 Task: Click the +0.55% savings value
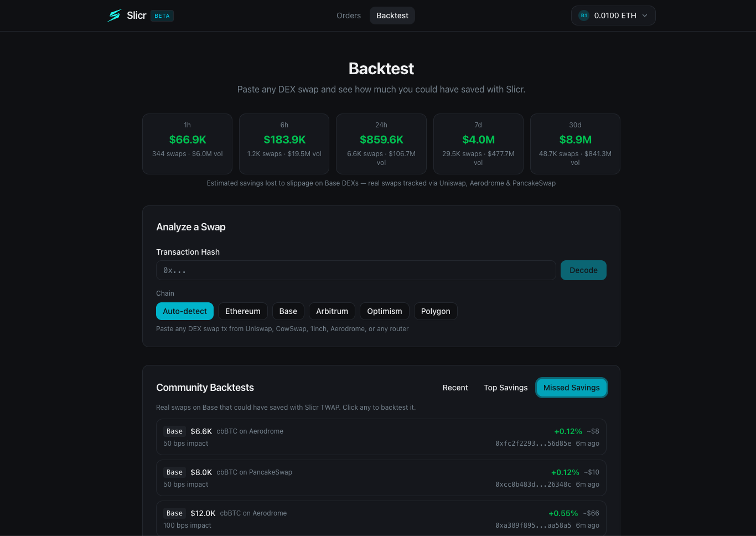click(563, 513)
